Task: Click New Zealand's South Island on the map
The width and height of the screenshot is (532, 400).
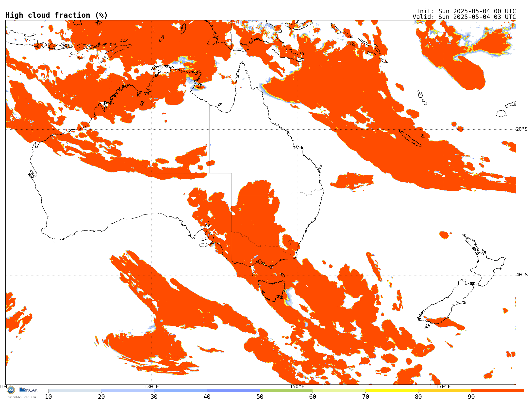Action: pyautogui.click(x=446, y=303)
